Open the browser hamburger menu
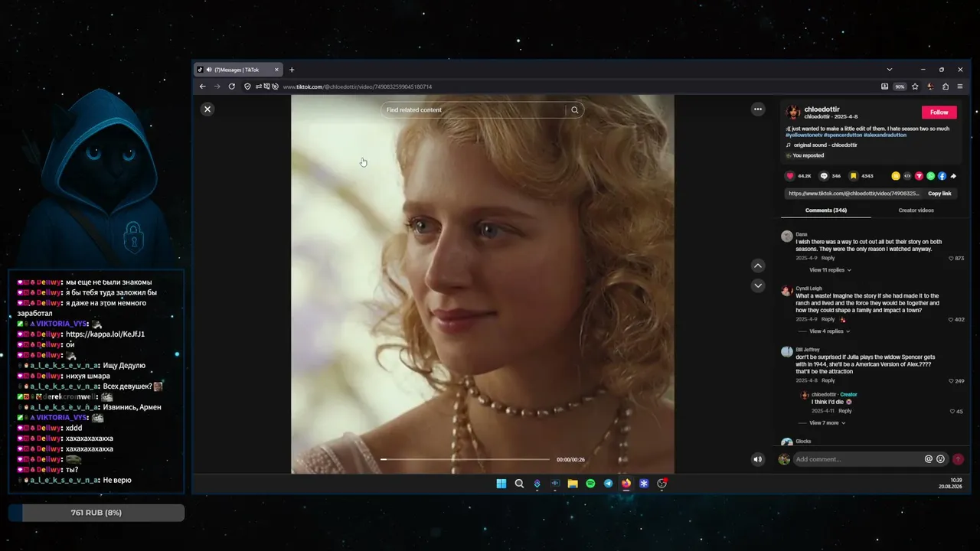Viewport: 980px width, 551px height. pos(960,86)
